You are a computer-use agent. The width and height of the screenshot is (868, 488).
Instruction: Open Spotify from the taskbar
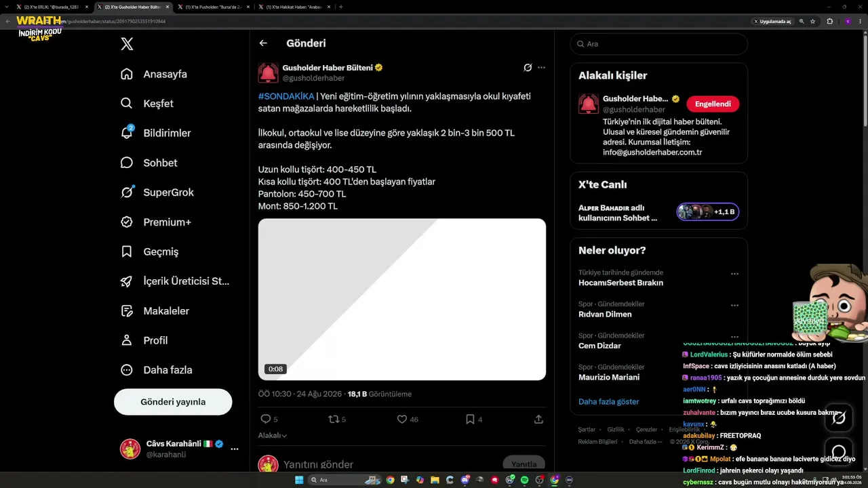[524, 480]
